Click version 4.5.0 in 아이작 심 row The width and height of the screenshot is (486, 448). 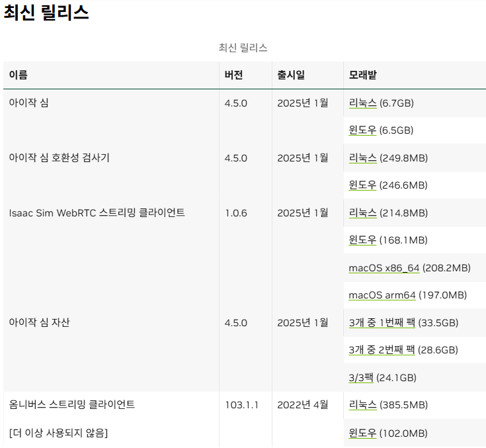236,103
